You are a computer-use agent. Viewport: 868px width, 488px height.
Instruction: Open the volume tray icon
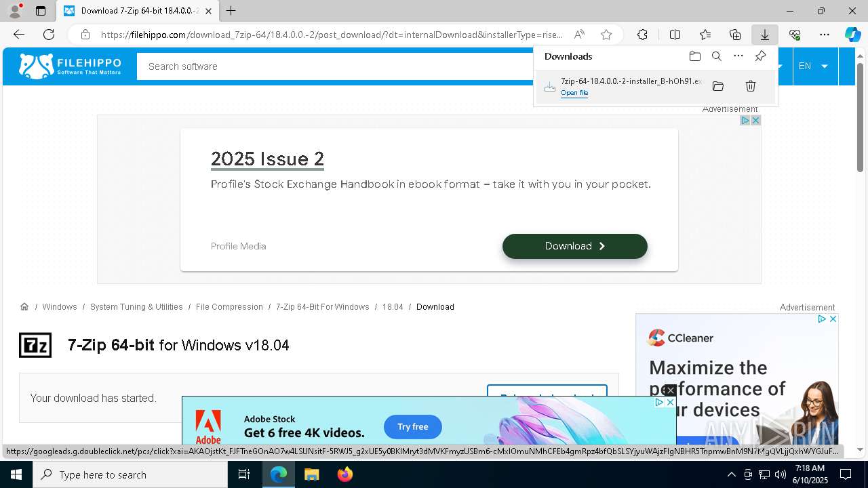click(780, 474)
